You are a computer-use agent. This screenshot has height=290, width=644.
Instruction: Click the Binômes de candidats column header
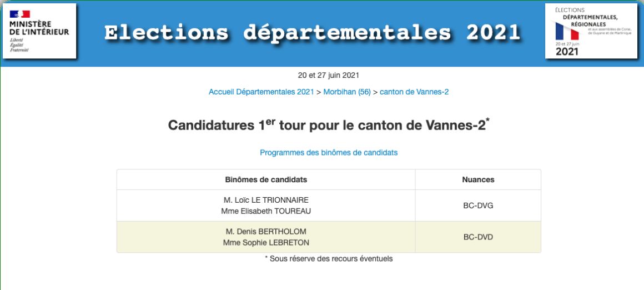click(266, 179)
